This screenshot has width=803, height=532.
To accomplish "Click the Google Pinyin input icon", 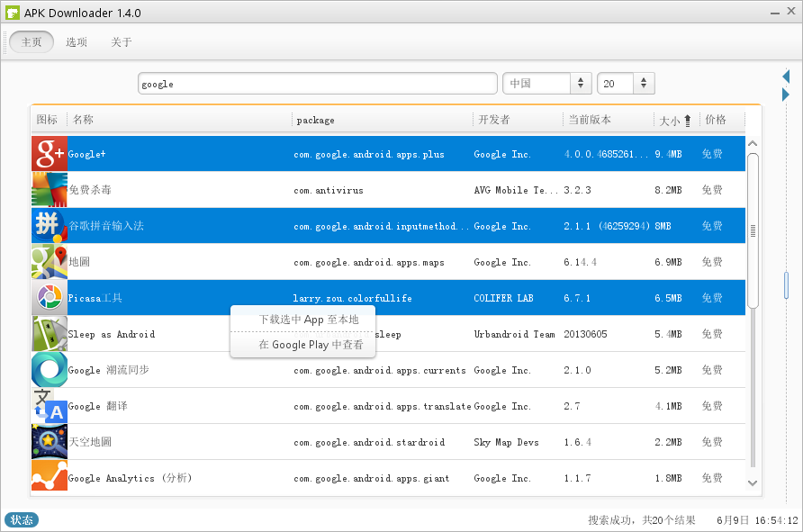I will click(50, 225).
